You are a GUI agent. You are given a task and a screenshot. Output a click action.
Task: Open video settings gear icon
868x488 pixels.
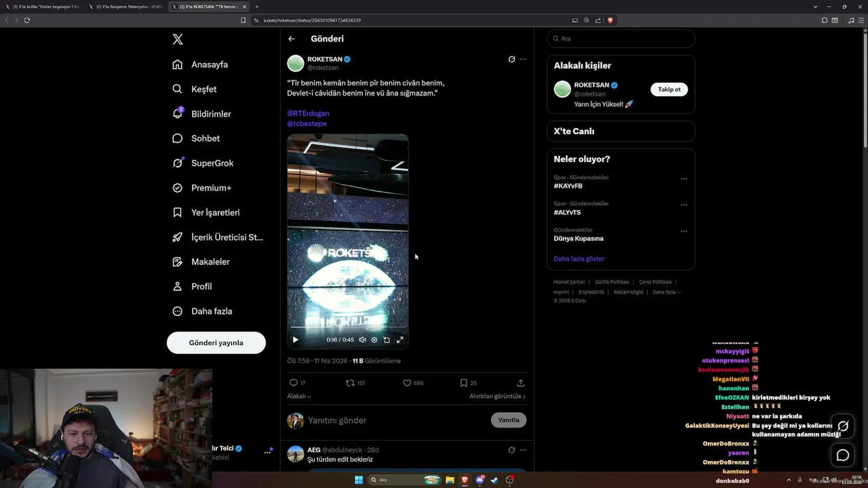(374, 340)
